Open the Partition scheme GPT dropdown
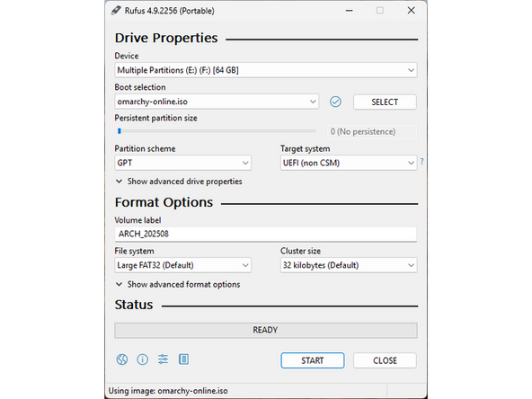 tap(183, 163)
